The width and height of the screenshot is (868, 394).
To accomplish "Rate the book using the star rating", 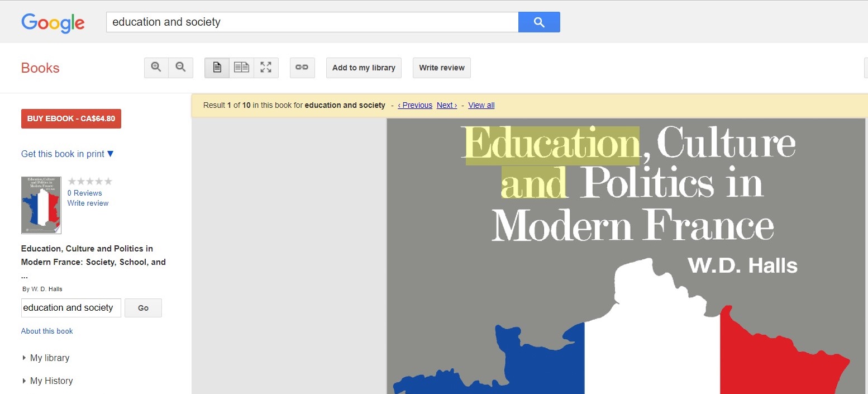I will (x=89, y=181).
